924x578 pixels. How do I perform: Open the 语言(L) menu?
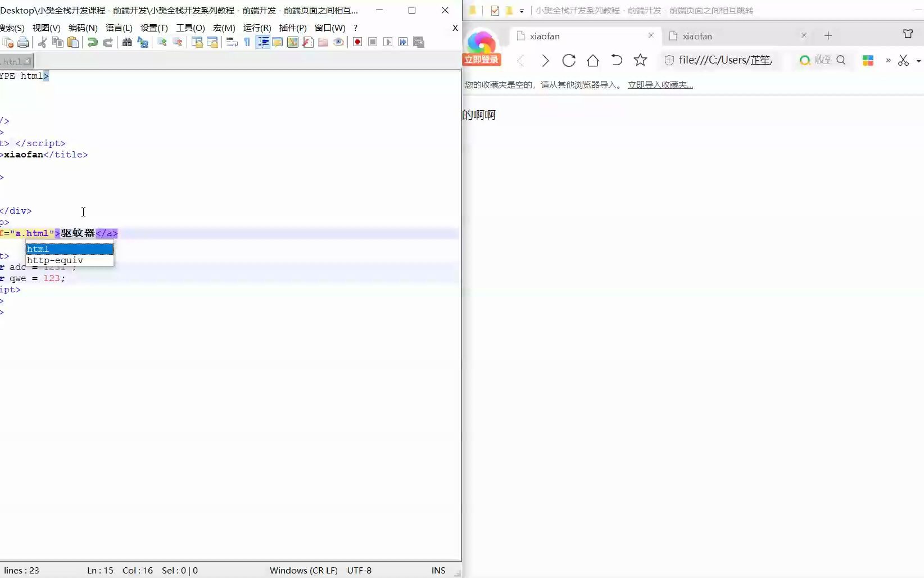click(119, 28)
